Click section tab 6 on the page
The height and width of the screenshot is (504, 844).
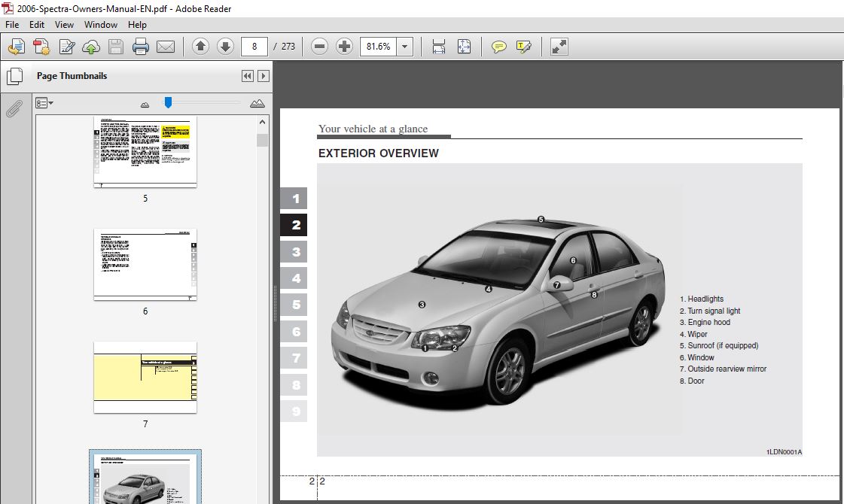294,331
